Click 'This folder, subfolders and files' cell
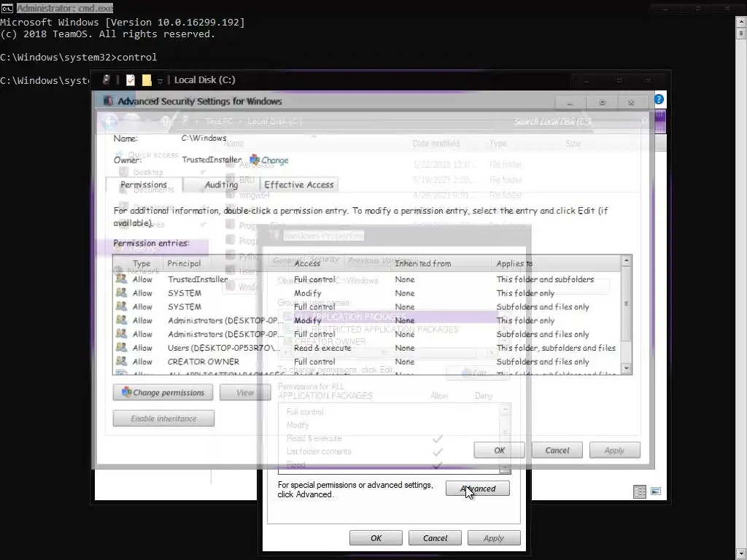Screen dimensions: 747x560 [556, 348]
